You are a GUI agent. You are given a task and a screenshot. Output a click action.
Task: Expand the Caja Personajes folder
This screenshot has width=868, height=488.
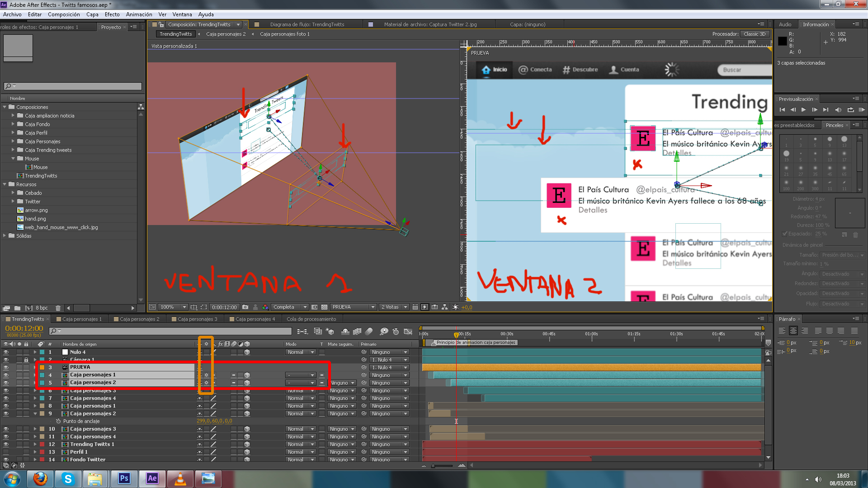point(13,141)
